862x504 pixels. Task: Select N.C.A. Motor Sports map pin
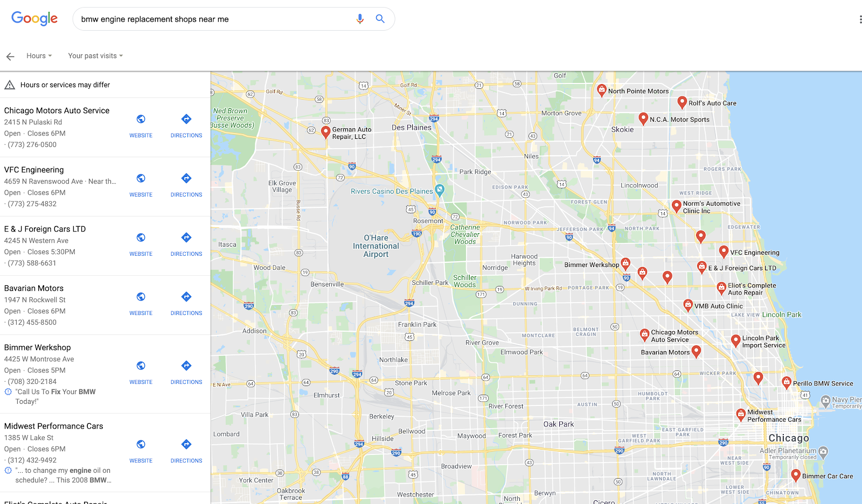tap(643, 119)
